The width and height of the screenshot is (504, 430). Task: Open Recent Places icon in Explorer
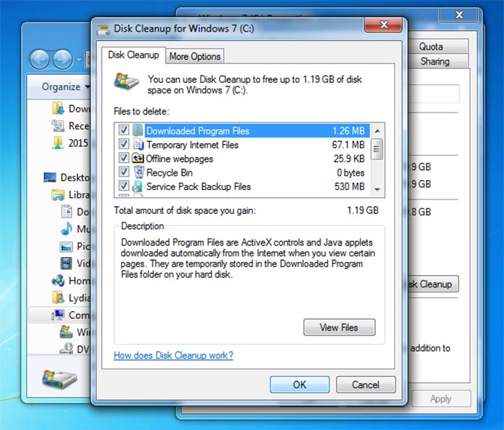click(x=58, y=125)
